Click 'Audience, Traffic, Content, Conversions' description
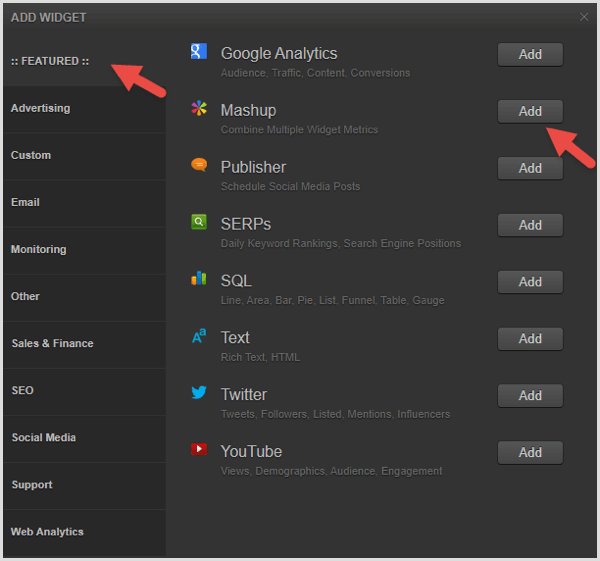 pos(315,73)
